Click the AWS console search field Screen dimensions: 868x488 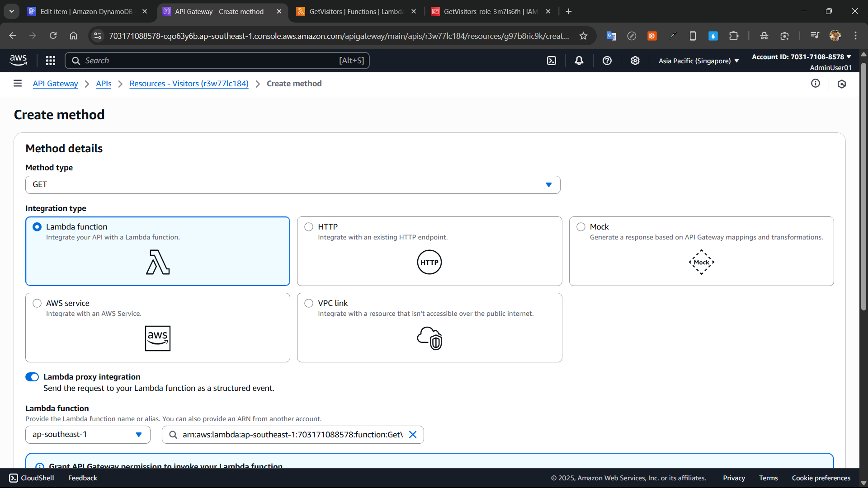click(217, 61)
